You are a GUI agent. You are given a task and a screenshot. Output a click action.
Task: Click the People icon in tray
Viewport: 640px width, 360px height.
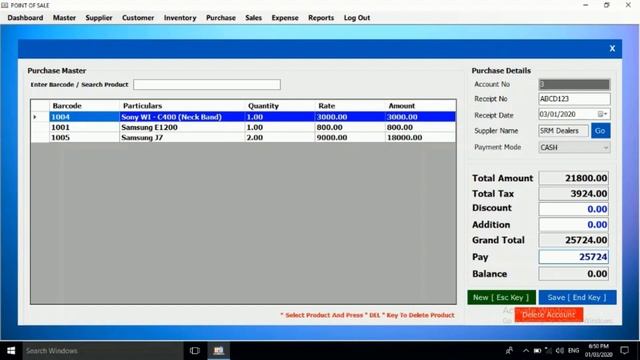pos(509,351)
